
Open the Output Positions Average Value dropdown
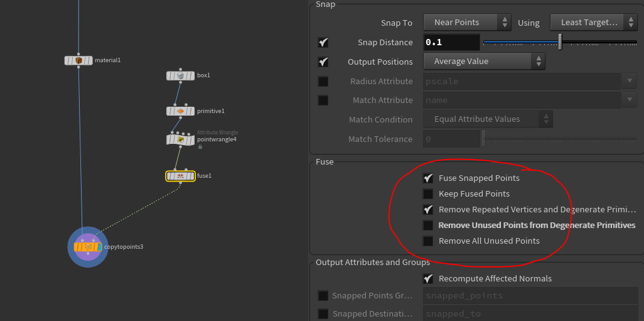484,62
